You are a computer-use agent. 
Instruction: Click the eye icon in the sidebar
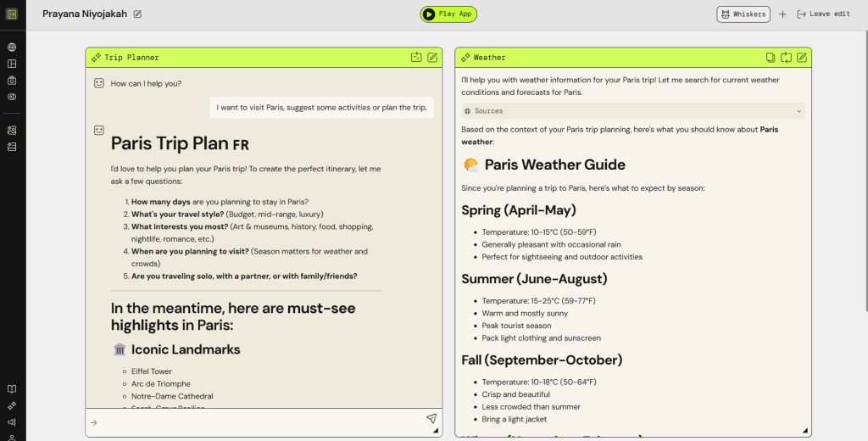point(12,97)
